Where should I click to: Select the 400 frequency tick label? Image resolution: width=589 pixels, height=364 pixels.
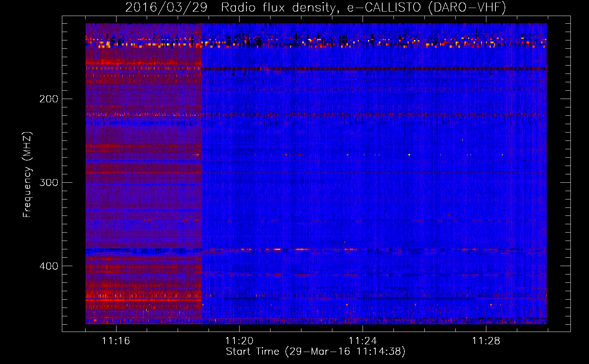point(49,266)
